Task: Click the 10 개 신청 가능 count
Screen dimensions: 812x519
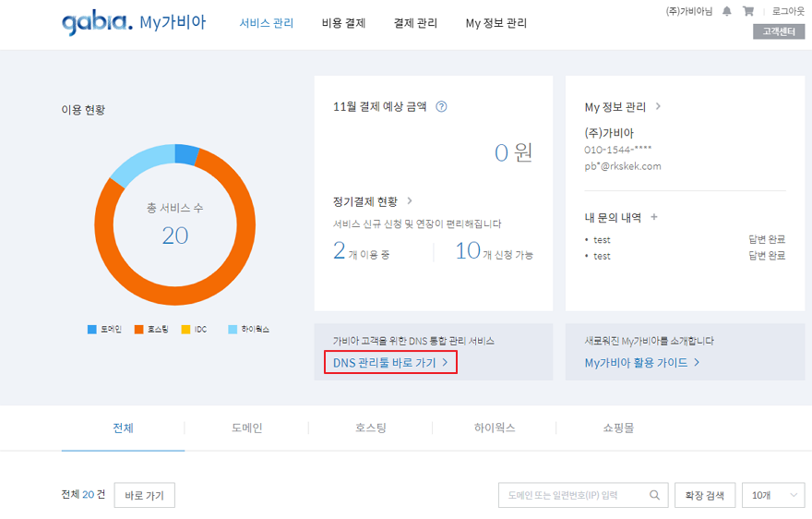Action: pyautogui.click(x=494, y=250)
